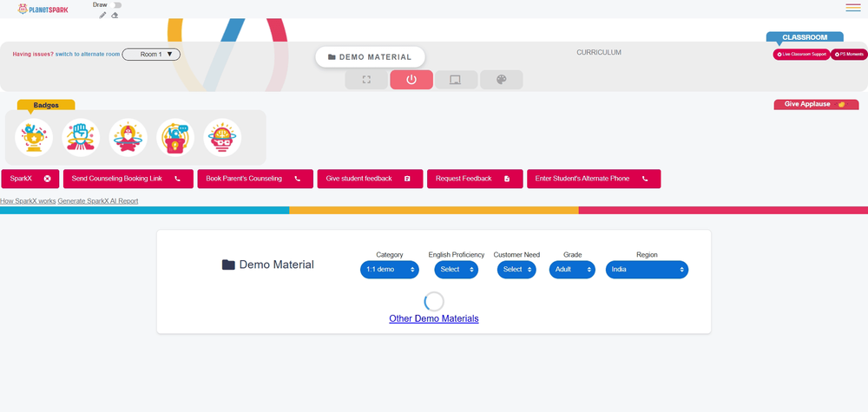Click Enter Student's Alternate Phone button
The height and width of the screenshot is (412, 868).
click(x=594, y=179)
